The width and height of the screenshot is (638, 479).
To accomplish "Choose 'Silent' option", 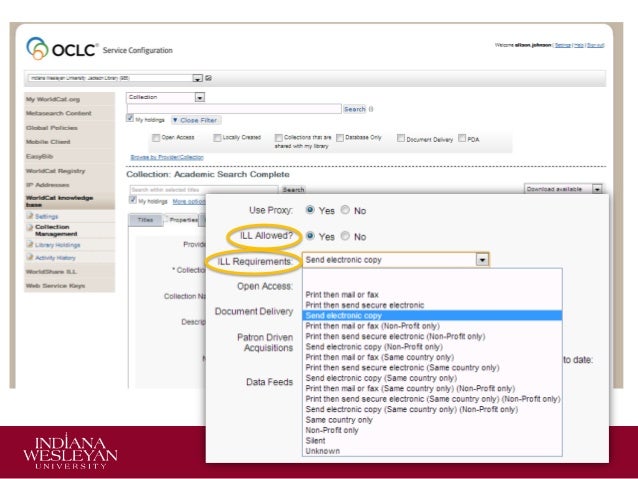I will (315, 440).
